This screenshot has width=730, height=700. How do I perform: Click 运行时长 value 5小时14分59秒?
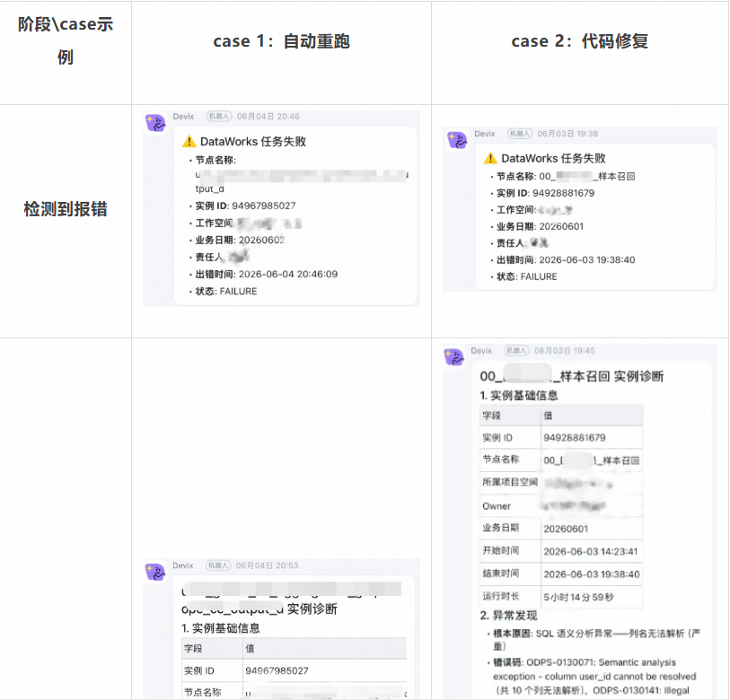(578, 597)
